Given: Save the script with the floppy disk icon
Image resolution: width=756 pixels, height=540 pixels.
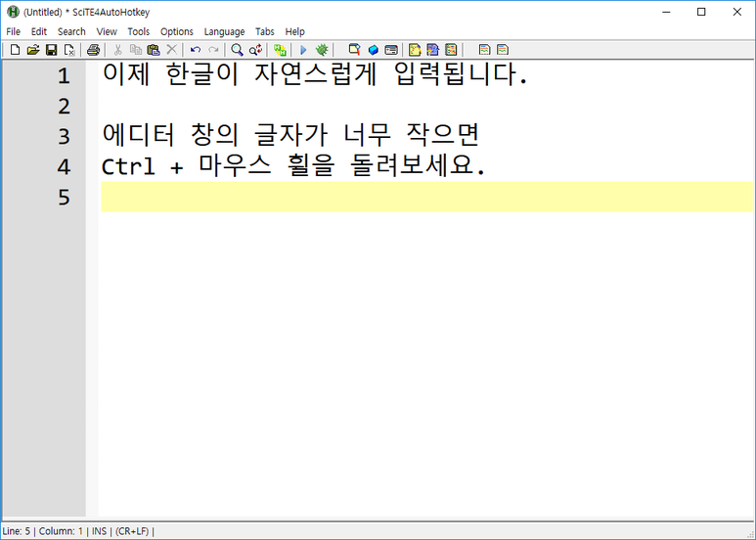Looking at the screenshot, I should tap(51, 50).
